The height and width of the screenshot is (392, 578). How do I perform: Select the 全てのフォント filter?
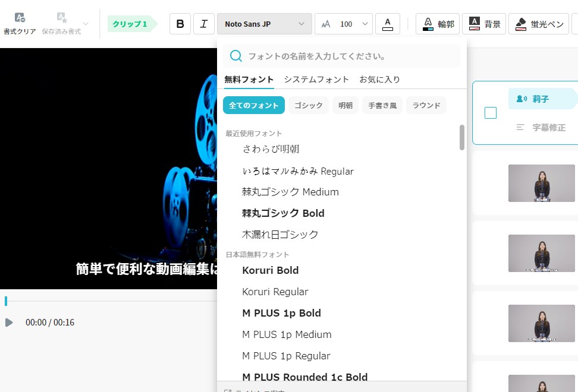click(253, 105)
